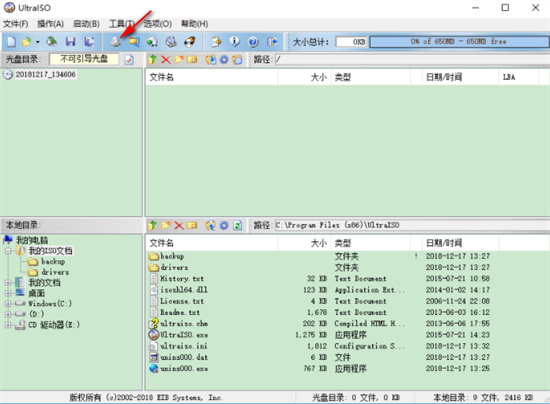Collapse the 我的ISO文档 tree node
The height and width of the screenshot is (404, 550).
pos(8,251)
